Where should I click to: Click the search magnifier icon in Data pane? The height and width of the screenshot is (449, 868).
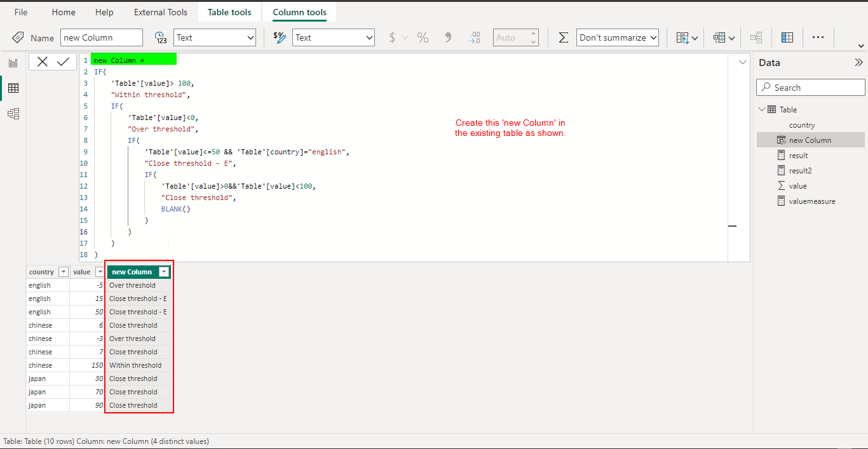click(766, 88)
